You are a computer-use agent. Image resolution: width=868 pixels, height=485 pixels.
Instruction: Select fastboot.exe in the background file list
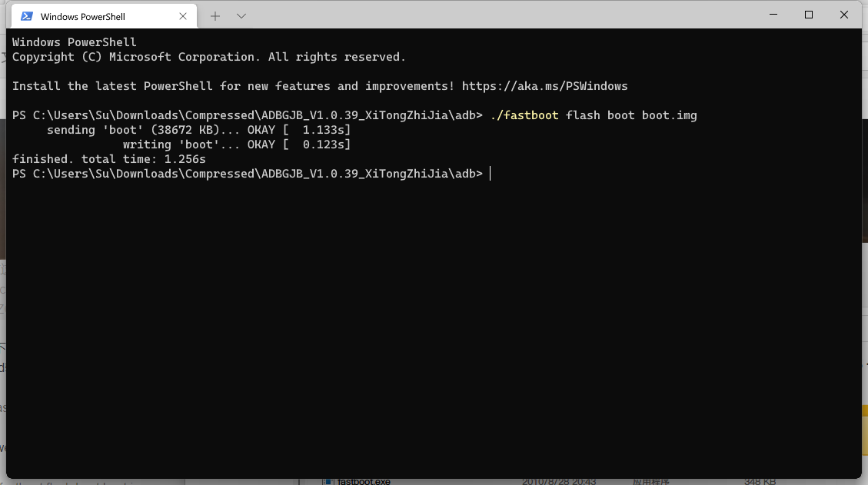pyautogui.click(x=363, y=482)
